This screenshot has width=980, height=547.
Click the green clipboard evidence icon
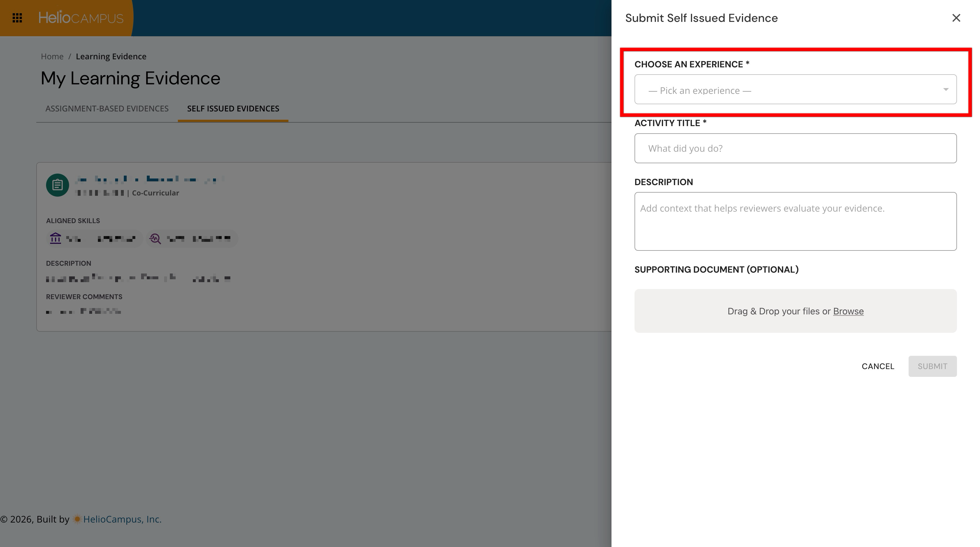click(x=58, y=185)
